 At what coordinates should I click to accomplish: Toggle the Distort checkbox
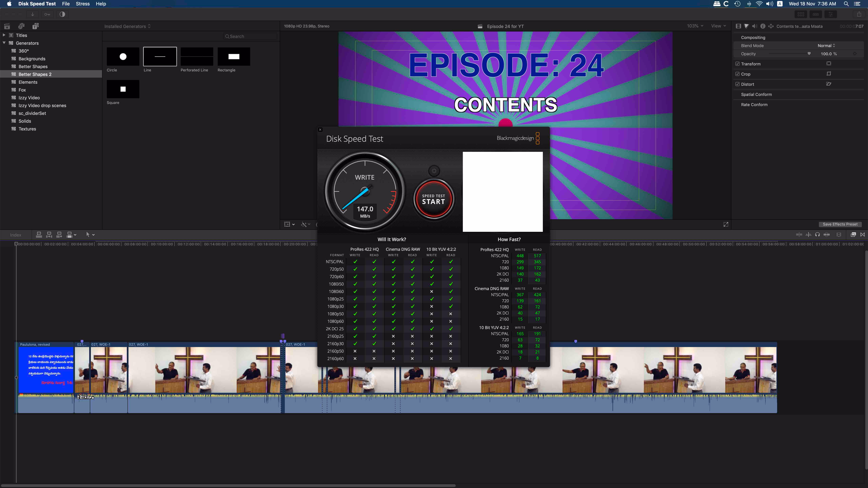pyautogui.click(x=737, y=84)
